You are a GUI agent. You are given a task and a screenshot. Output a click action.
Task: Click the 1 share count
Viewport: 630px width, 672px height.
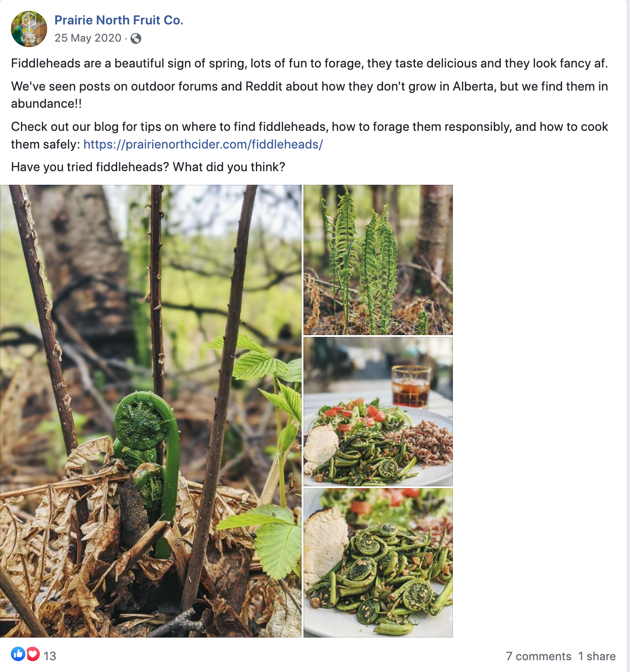(596, 656)
